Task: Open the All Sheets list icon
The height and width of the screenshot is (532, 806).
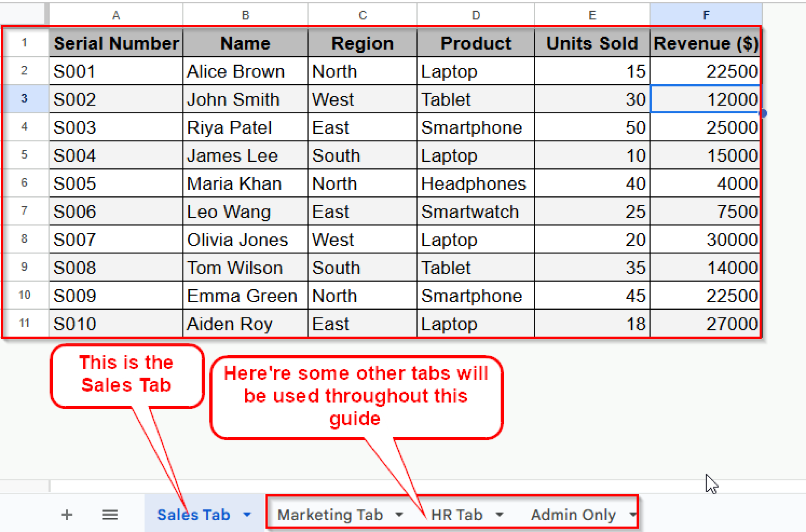Action: [x=110, y=514]
